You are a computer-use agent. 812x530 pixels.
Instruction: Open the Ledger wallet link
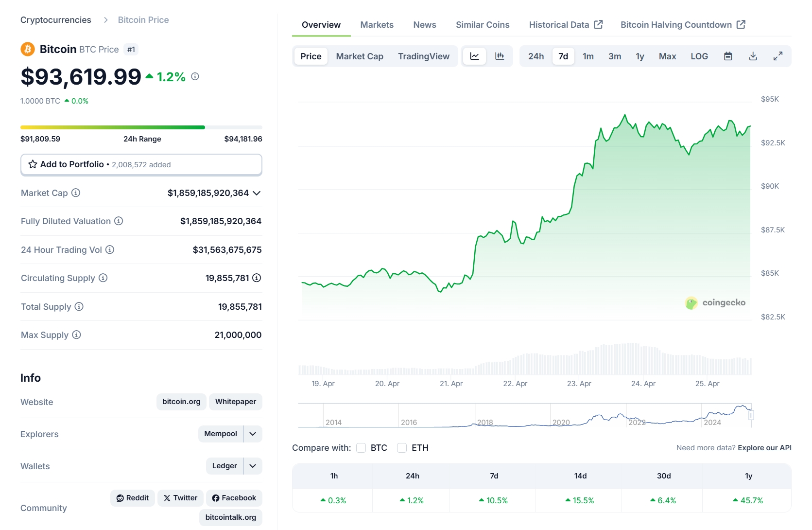click(225, 466)
